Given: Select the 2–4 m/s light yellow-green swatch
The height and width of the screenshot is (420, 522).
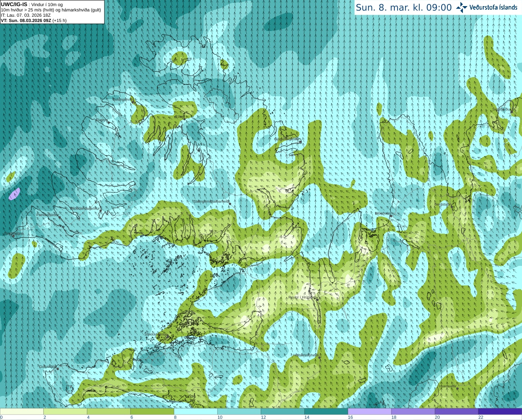Looking at the screenshot, I should [x=65, y=411].
